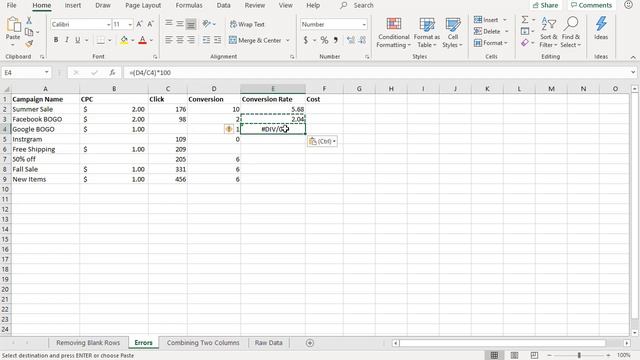Toggle Wrap Text
640x360 pixels.
[247, 24]
